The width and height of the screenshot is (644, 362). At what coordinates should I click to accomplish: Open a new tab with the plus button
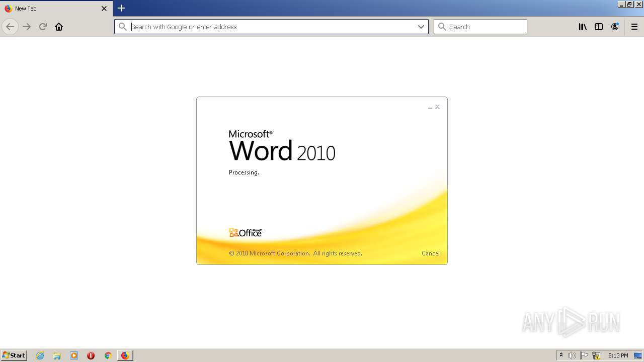point(121,8)
